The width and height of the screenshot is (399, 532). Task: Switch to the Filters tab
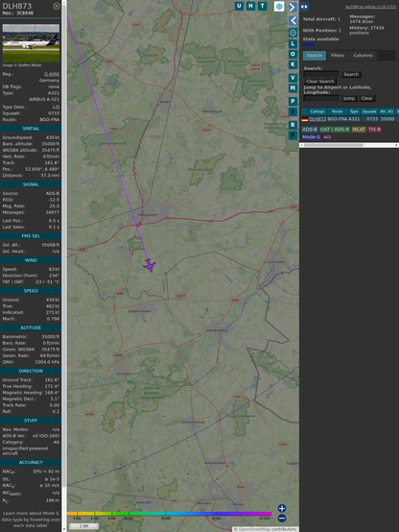click(338, 56)
